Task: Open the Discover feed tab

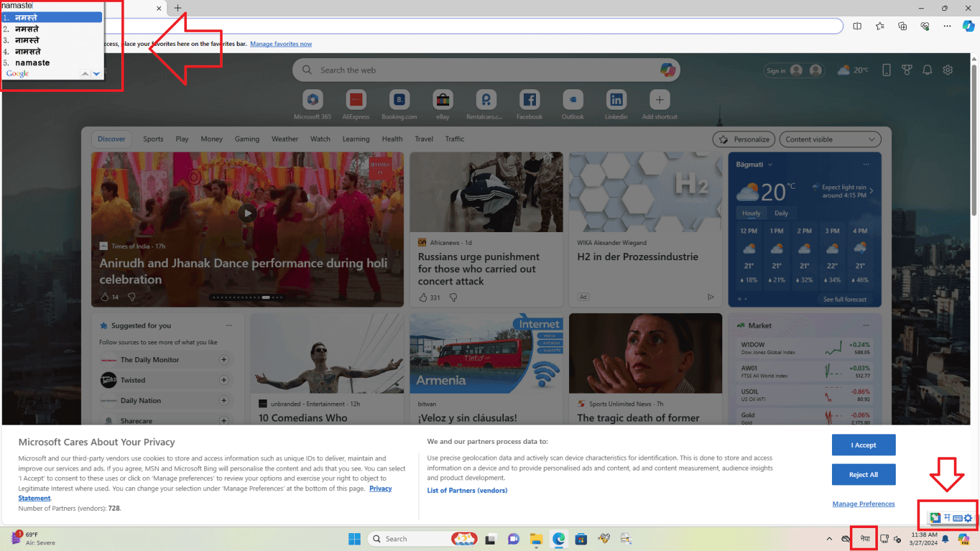Action: pyautogui.click(x=112, y=139)
